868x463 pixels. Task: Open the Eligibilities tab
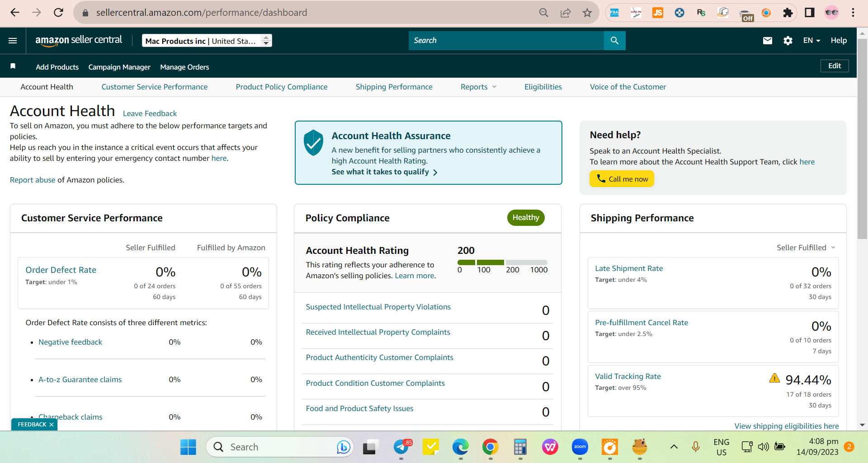point(543,87)
